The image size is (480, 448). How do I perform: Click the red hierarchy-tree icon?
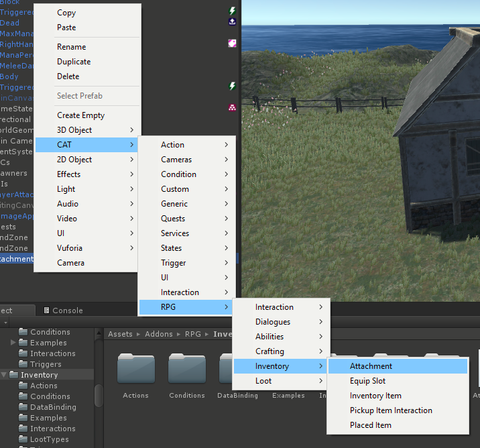(233, 107)
